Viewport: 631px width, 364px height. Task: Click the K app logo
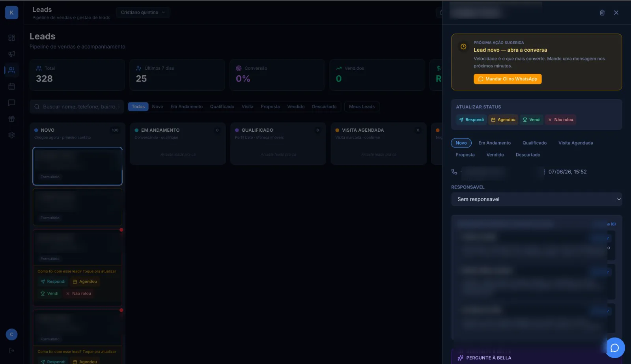click(x=11, y=13)
